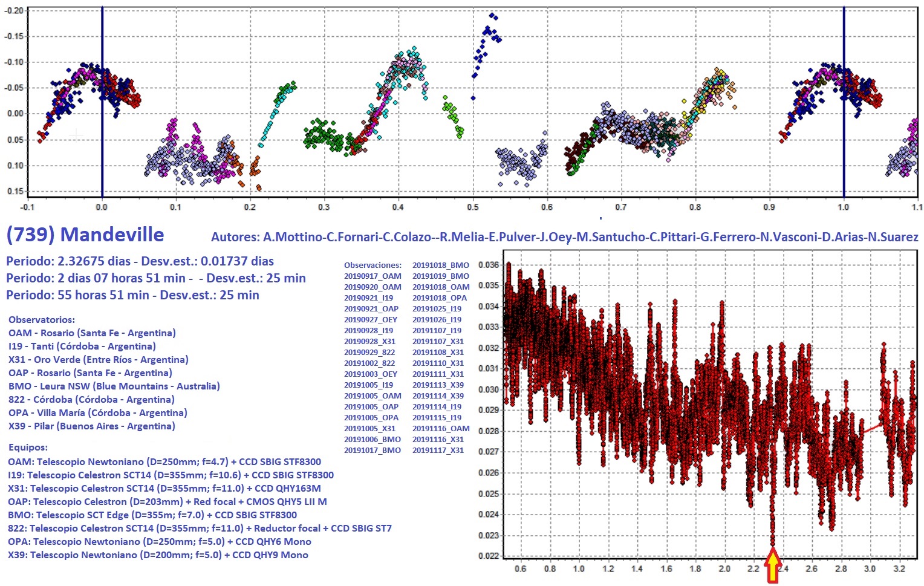
Task: Click the "0.022" label on period plot y-axis
Action: pyautogui.click(x=489, y=556)
